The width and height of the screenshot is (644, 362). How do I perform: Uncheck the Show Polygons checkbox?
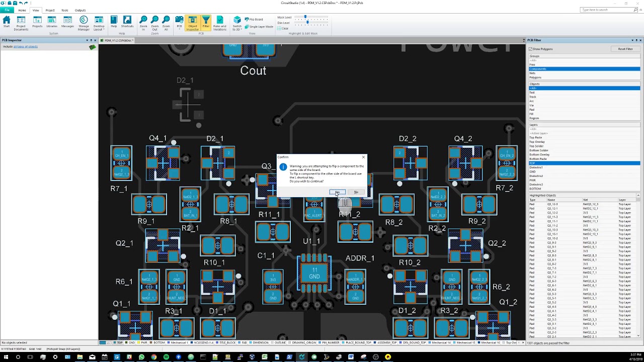(x=530, y=49)
